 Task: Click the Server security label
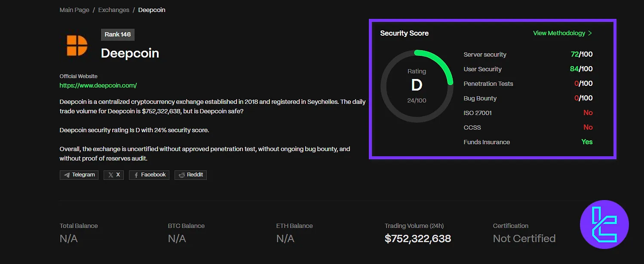(x=485, y=55)
